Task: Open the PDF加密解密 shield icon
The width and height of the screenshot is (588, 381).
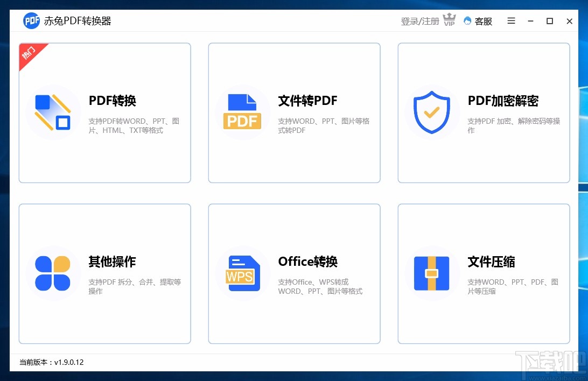Action: 432,112
